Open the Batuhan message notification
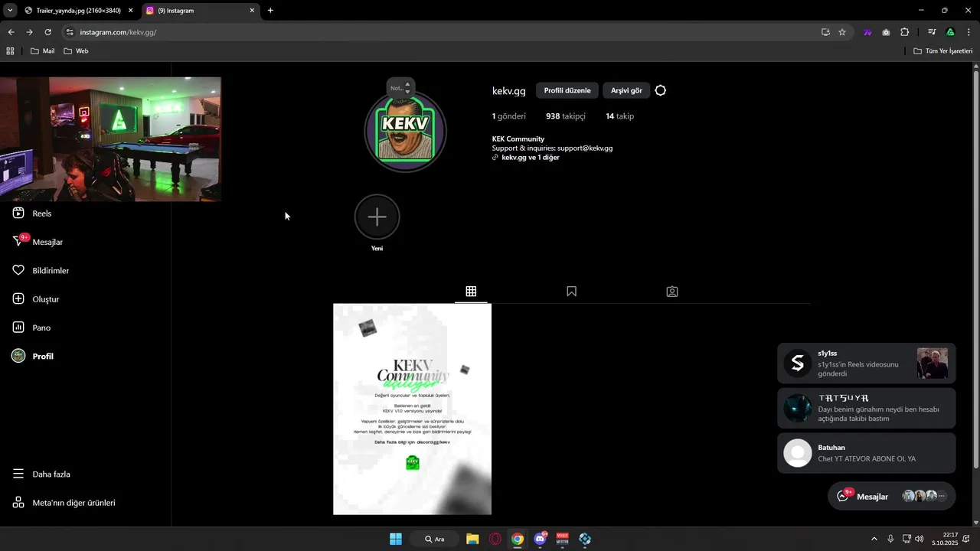 [867, 453]
